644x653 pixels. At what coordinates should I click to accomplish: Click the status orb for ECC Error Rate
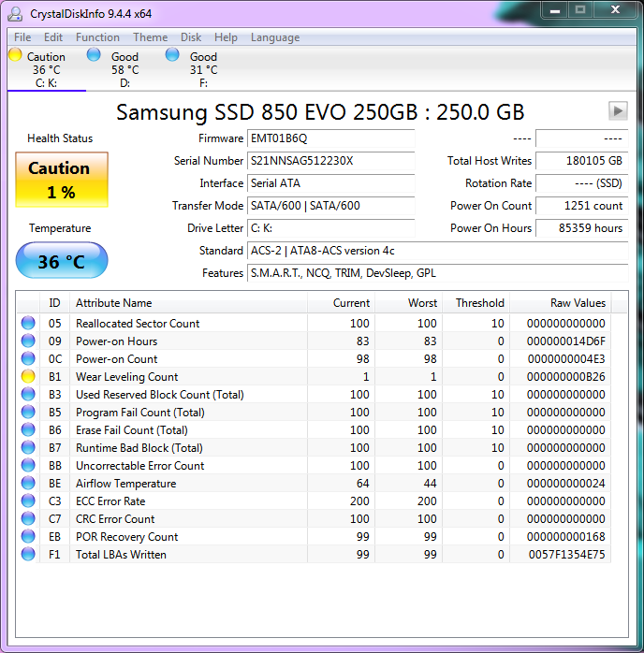[x=28, y=501]
